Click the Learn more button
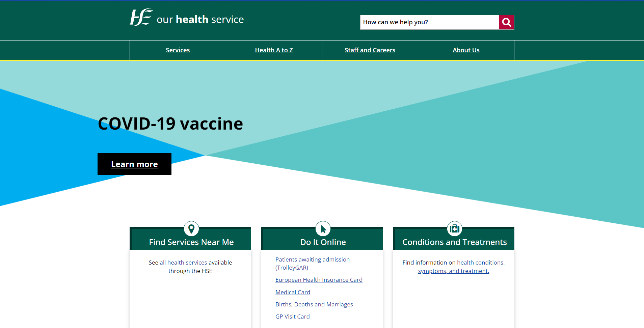The width and height of the screenshot is (644, 328). pyautogui.click(x=134, y=164)
